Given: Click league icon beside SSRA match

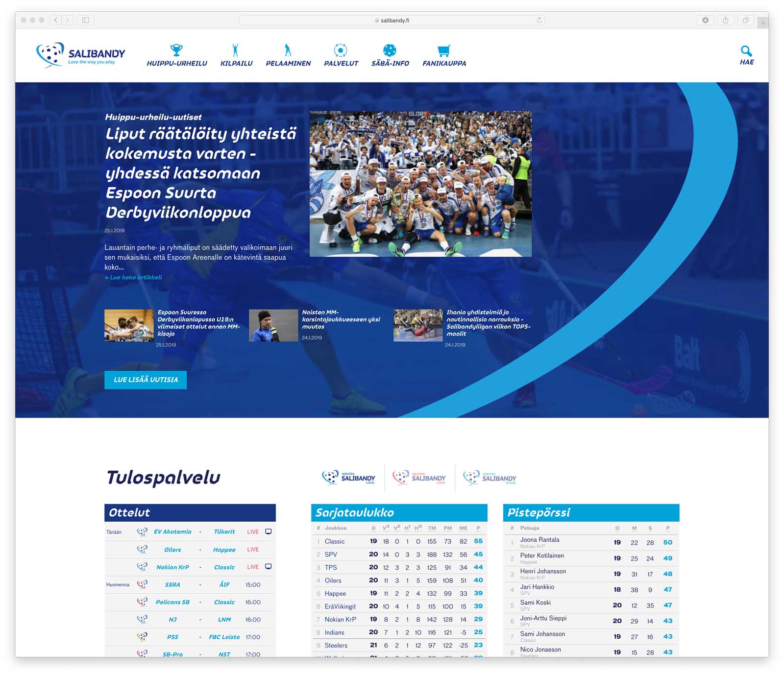Looking at the screenshot, I should coord(142,584).
